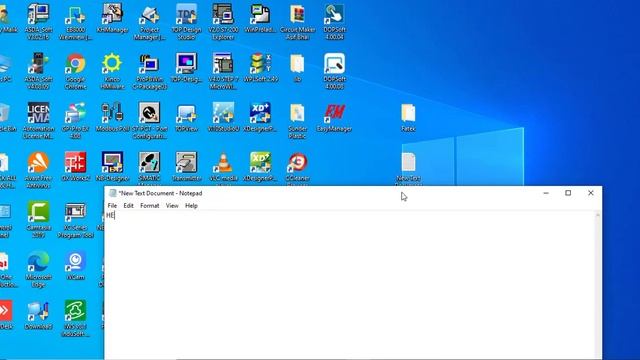Select the Download desktop shortcut
The height and width of the screenshot is (360, 640).
coord(38,315)
